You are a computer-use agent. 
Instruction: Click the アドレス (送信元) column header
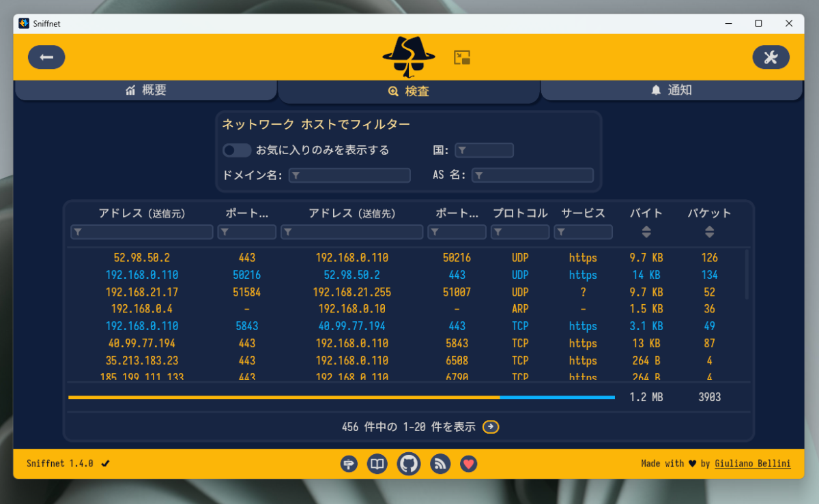click(142, 213)
